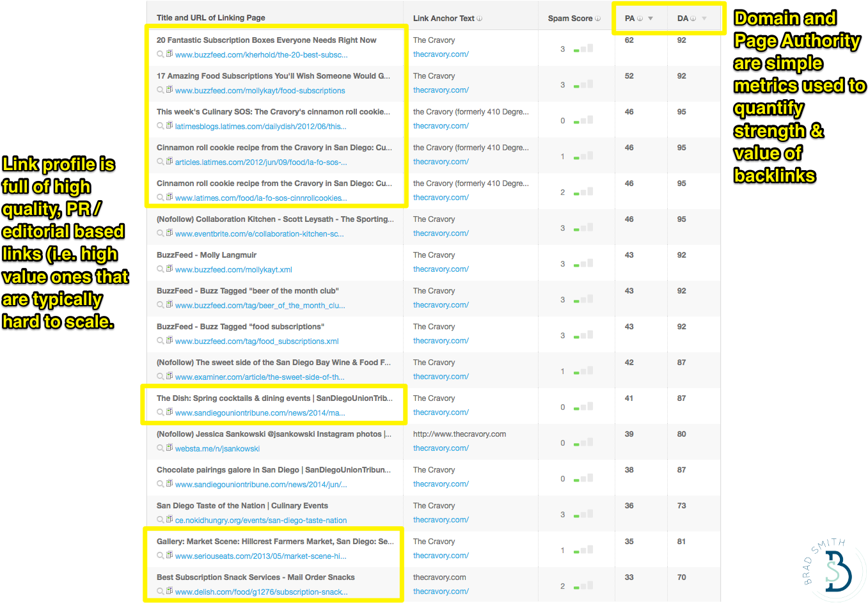Open thecravory.com link in Best Subscription Snack row
This screenshot has height=603, width=868.
click(441, 591)
